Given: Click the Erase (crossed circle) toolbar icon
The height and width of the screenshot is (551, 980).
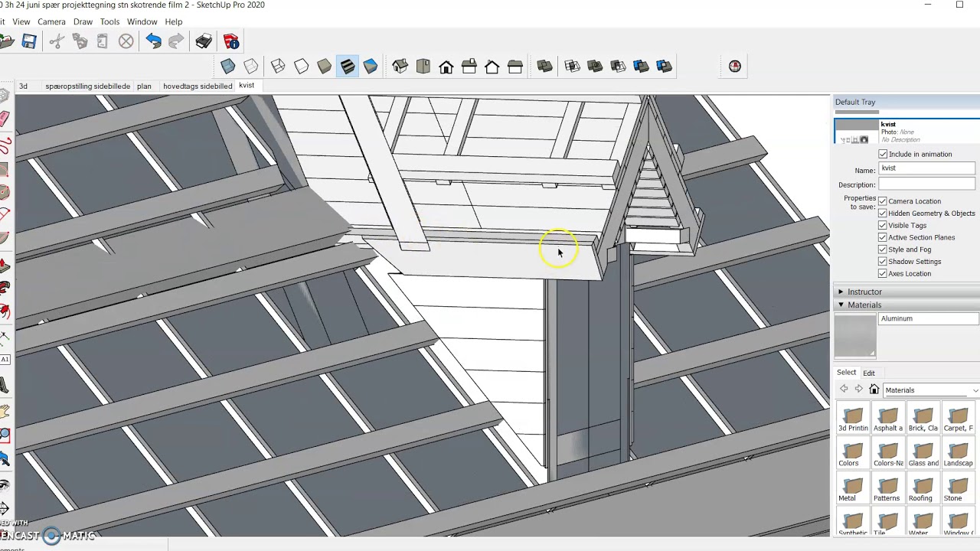Looking at the screenshot, I should pyautogui.click(x=126, y=41).
